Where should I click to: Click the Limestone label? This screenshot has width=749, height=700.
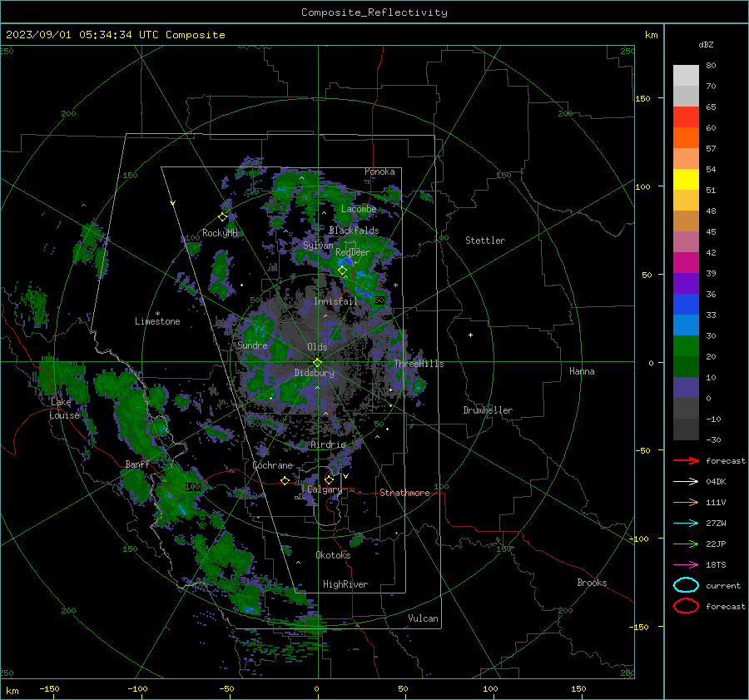[157, 321]
